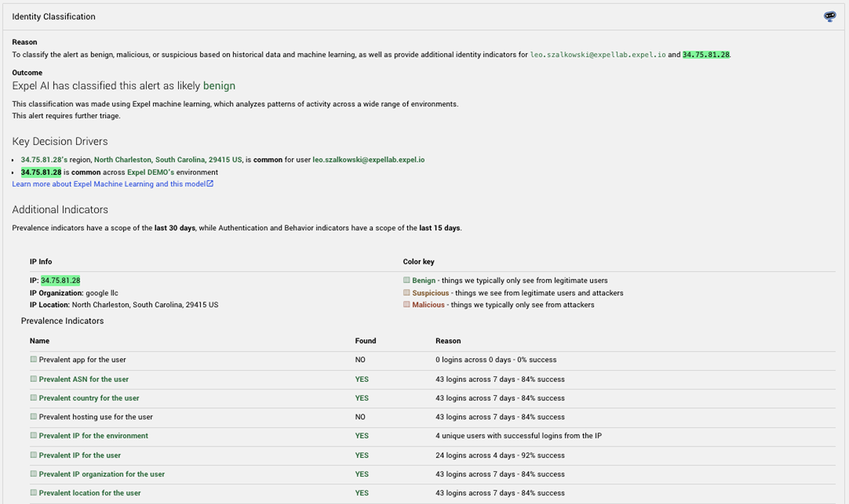849x504 pixels.
Task: Click leo.szalkowski email in the Key Decision Drivers bullet
Action: click(x=368, y=160)
